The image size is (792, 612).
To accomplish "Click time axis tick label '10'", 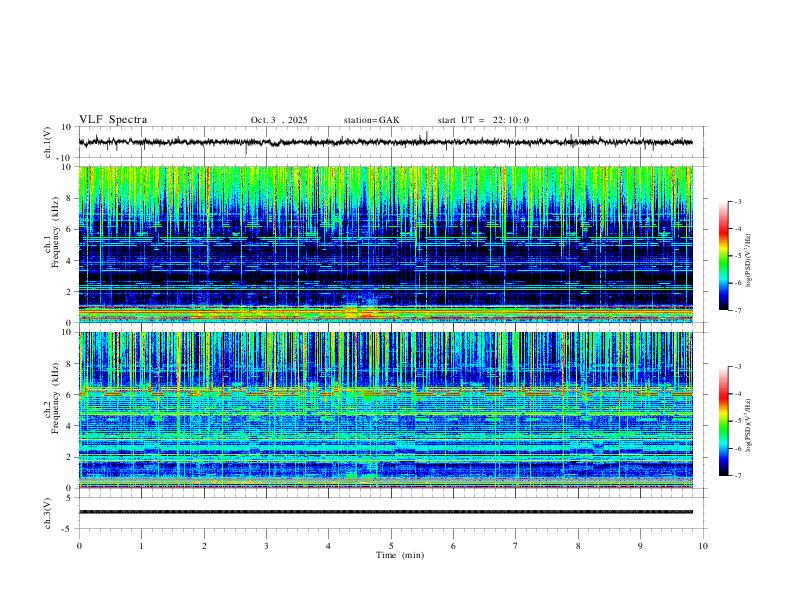I will [703, 546].
